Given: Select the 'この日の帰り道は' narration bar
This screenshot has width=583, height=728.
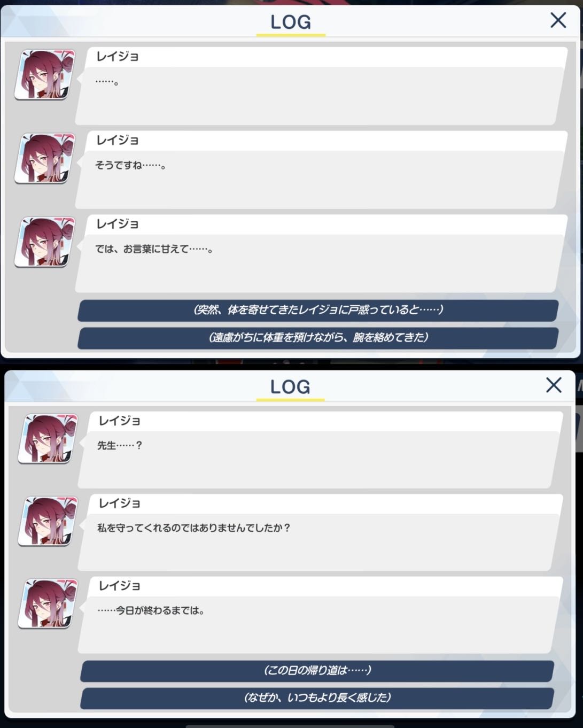Looking at the screenshot, I should [317, 670].
